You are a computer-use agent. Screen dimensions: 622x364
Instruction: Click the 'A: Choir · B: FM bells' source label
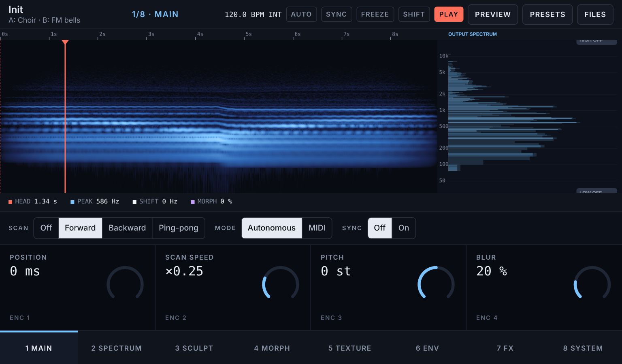45,20
